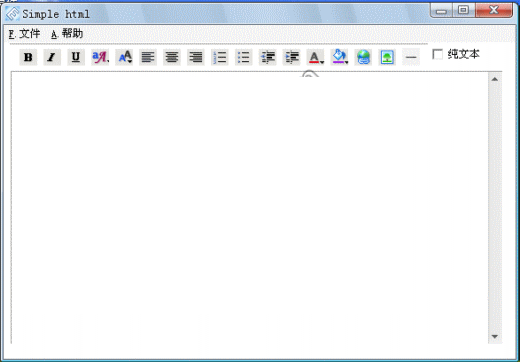520x362 pixels.
Task: Increase the paragraph indent
Action: 292,57
